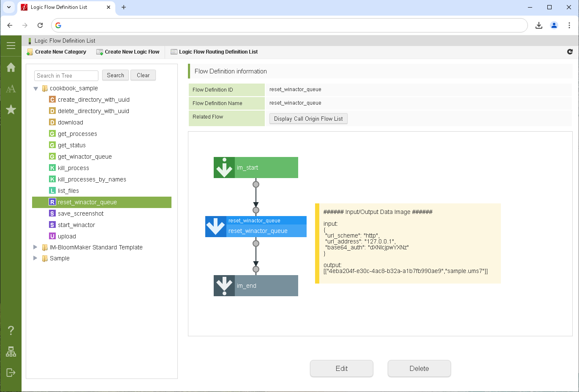Click Create New Category toolbar item
Image resolution: width=579 pixels, height=392 pixels.
coord(57,52)
